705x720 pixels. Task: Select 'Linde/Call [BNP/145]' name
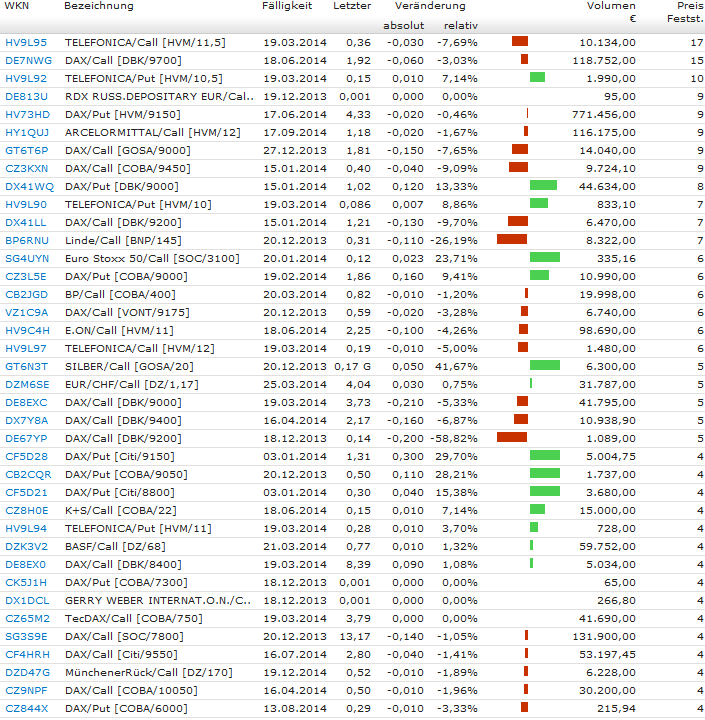123,241
